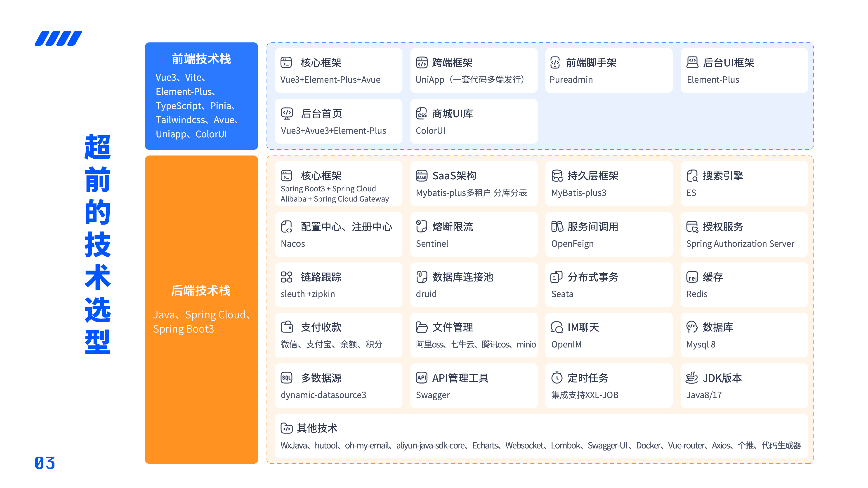Click the code folder icon next to 其他技术
This screenshot has width=868, height=488.
pyautogui.click(x=286, y=428)
